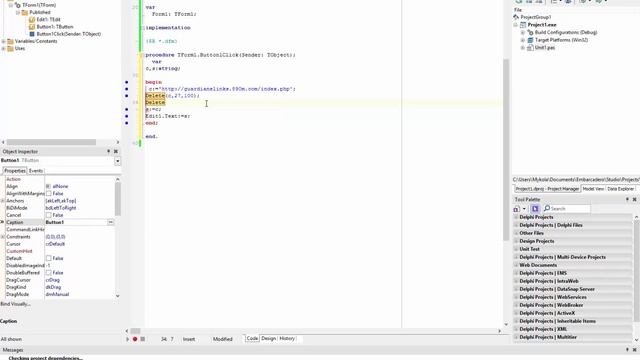
Task: Switch to the Design tab
Action: click(269, 339)
